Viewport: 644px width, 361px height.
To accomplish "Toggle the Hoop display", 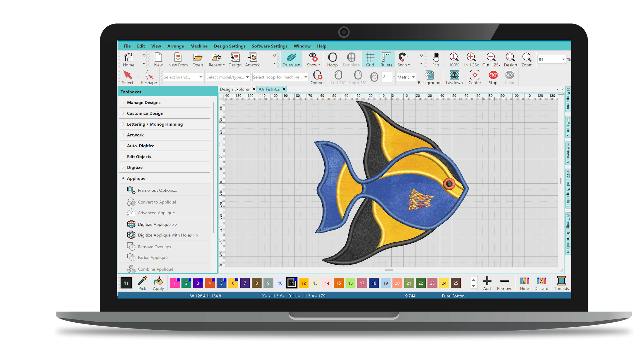I will [x=332, y=60].
